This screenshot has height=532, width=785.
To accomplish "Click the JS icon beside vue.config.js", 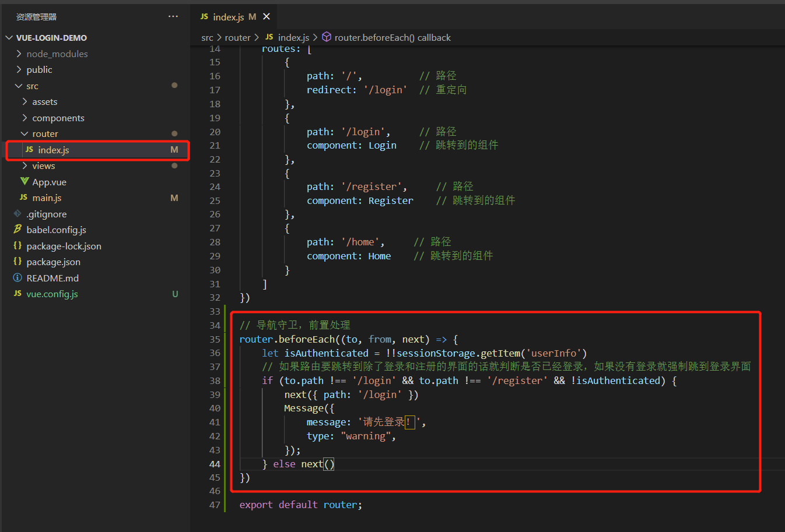I will (x=17, y=294).
